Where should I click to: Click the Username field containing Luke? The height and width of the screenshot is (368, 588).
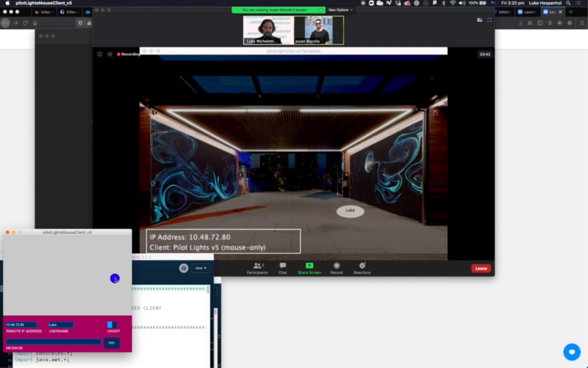pyautogui.click(x=61, y=325)
